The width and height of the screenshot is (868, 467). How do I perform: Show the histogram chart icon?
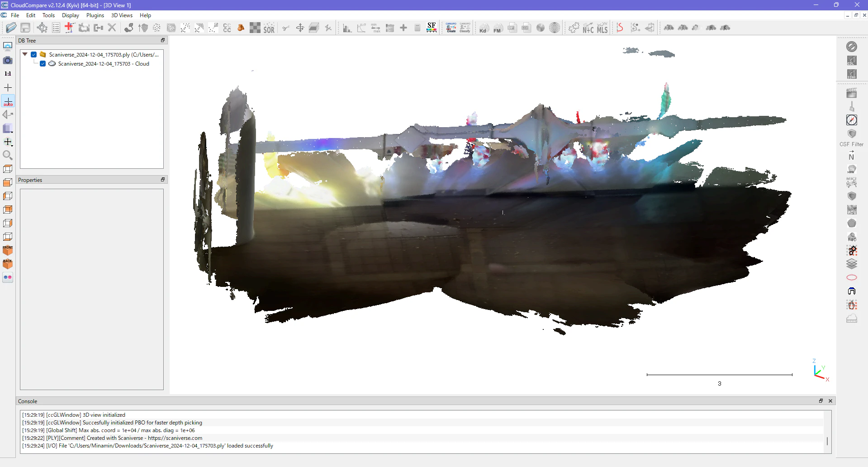point(347,28)
